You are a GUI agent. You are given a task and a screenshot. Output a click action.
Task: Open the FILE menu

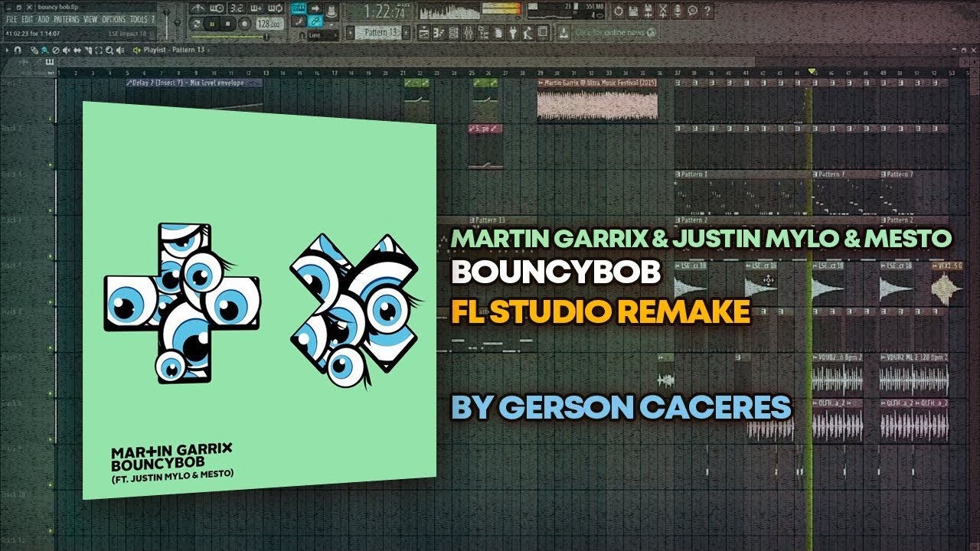11,19
